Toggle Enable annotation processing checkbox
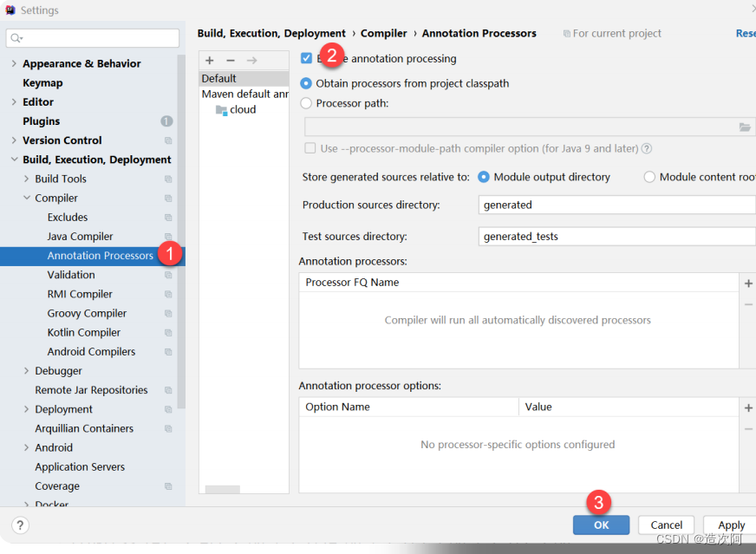This screenshot has width=756, height=554. point(306,58)
